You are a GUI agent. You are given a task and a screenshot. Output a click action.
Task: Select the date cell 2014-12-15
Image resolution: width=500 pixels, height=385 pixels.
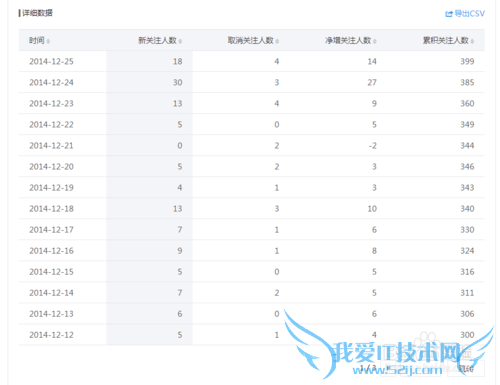pyautogui.click(x=51, y=272)
